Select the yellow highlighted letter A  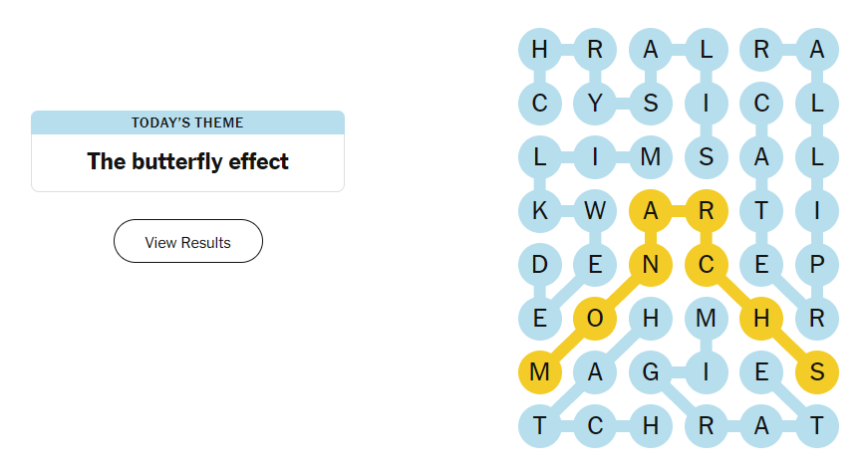[x=651, y=210]
